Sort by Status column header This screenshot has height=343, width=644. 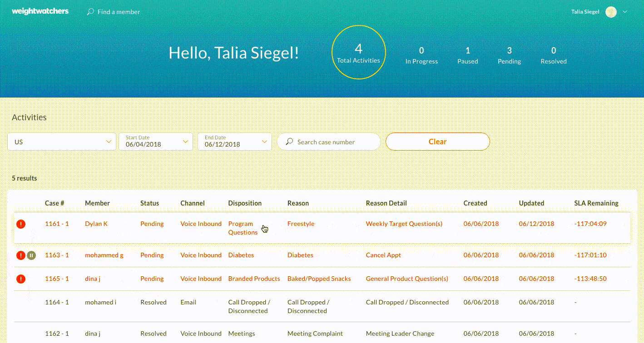point(149,203)
